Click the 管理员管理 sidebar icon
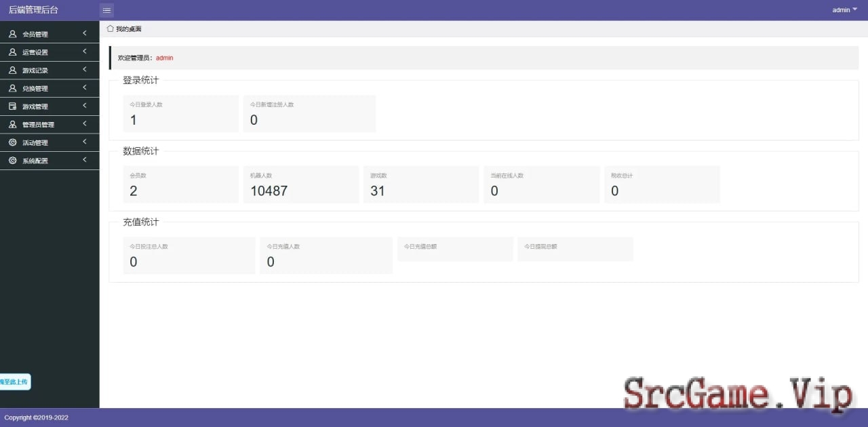The height and width of the screenshot is (427, 868). 12,124
